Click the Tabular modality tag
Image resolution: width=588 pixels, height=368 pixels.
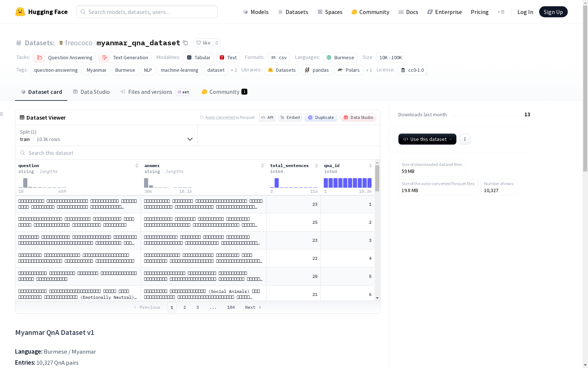tap(198, 57)
